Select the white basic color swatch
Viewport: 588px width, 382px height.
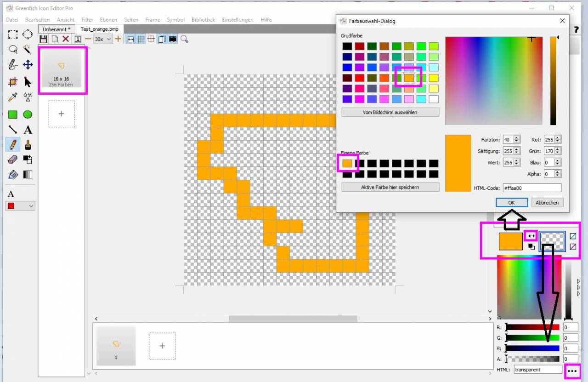433,99
